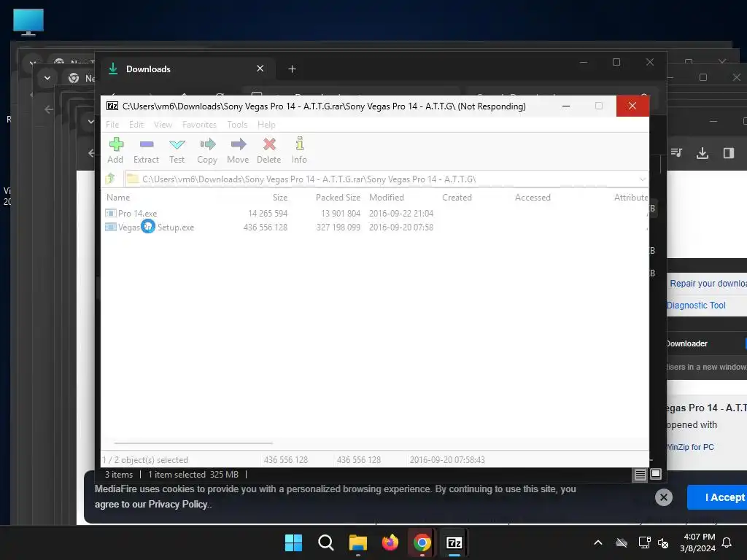Open the View menu in 7-Zip
Viewport: 747px width, 560px height.
point(163,124)
